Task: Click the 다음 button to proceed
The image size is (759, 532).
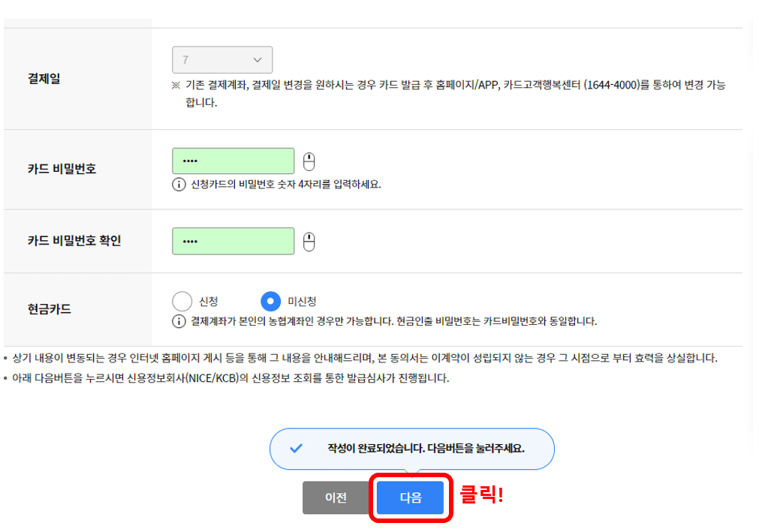Action: (x=409, y=497)
